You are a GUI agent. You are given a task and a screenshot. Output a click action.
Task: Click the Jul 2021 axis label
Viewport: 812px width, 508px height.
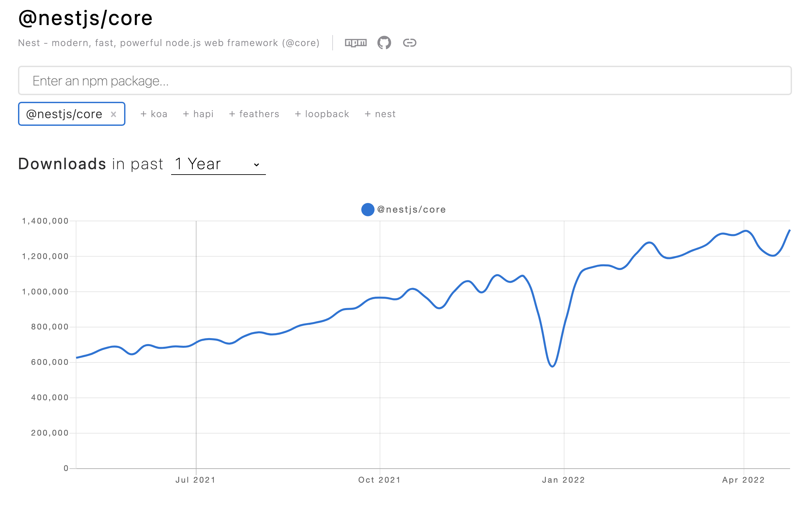(195, 480)
